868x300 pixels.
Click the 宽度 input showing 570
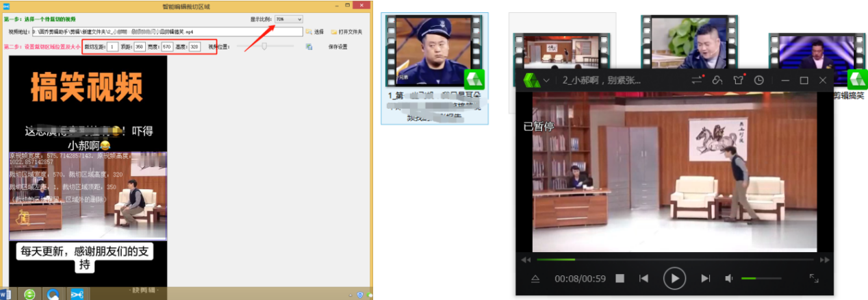click(167, 47)
